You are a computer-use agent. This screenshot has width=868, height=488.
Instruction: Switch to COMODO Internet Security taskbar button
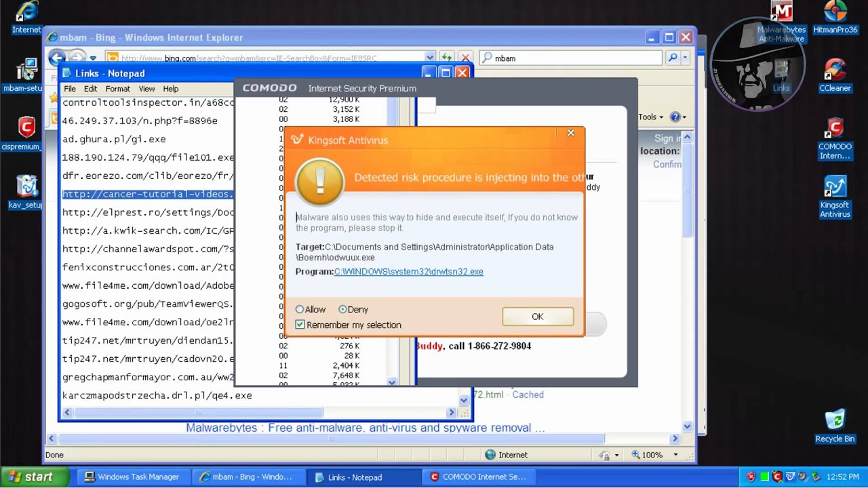pyautogui.click(x=478, y=477)
